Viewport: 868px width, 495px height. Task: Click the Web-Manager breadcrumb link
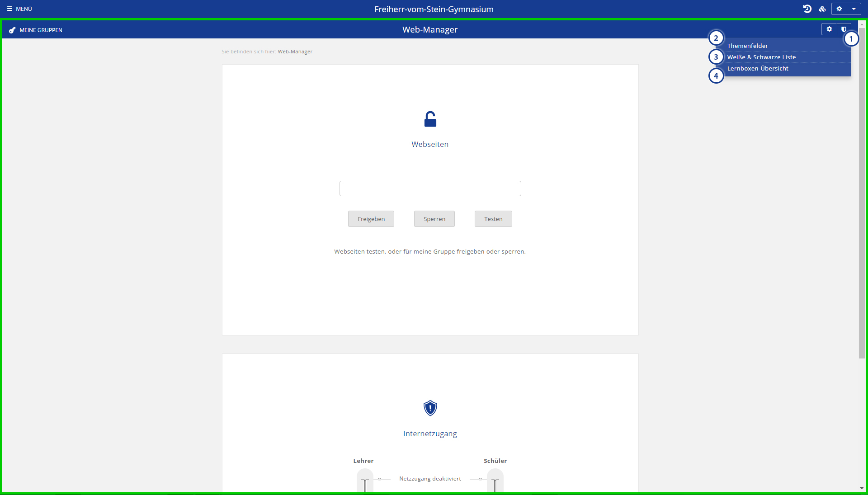click(x=295, y=52)
